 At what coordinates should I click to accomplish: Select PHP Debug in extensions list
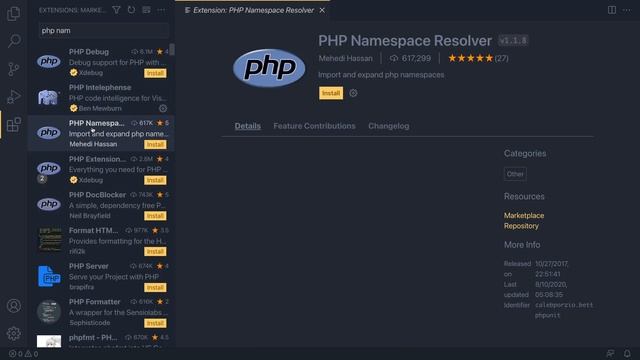101,62
